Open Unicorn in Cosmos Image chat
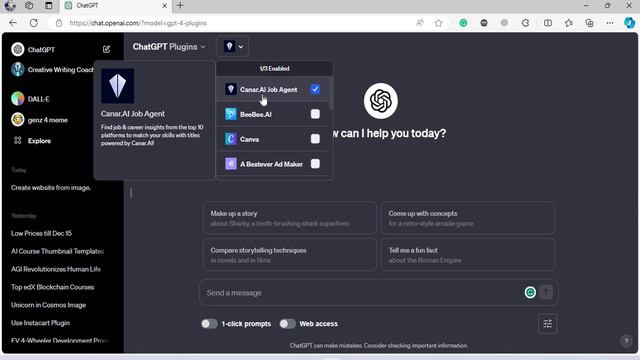 coord(49,305)
